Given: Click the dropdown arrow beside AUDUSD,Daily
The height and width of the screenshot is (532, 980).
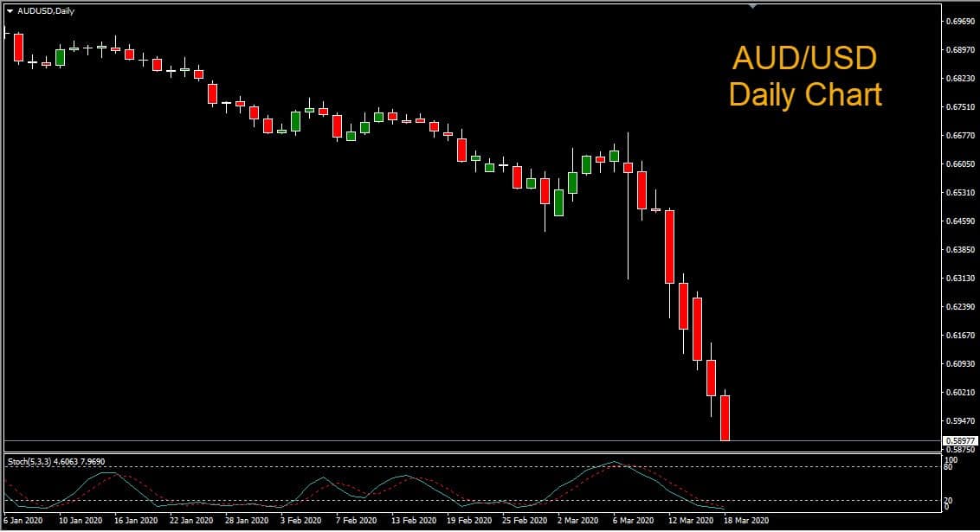Looking at the screenshot, I should pyautogui.click(x=10, y=10).
